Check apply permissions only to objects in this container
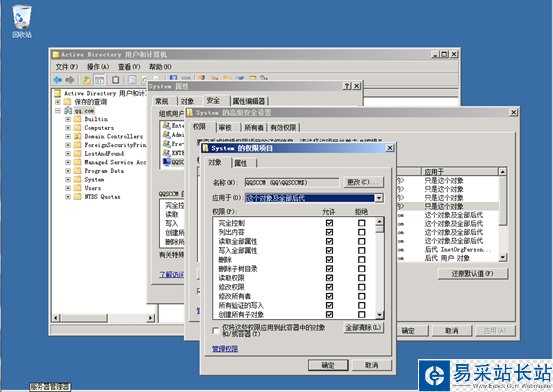 pyautogui.click(x=216, y=330)
